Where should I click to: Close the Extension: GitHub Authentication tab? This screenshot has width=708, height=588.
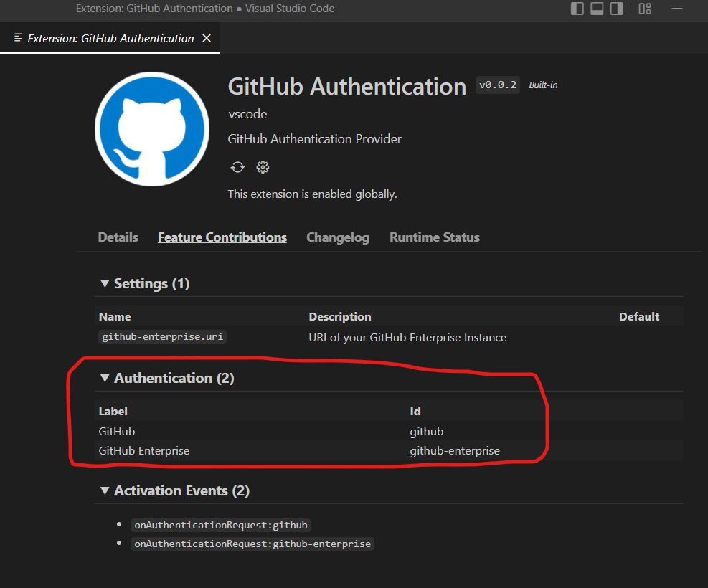tap(207, 38)
